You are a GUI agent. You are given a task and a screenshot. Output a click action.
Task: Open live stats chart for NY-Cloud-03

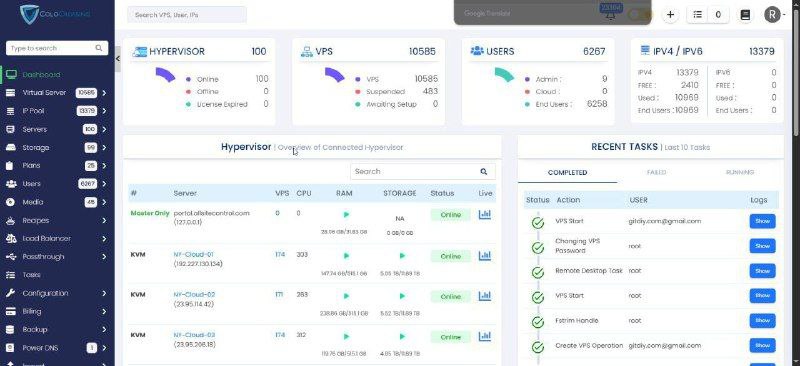tap(485, 336)
